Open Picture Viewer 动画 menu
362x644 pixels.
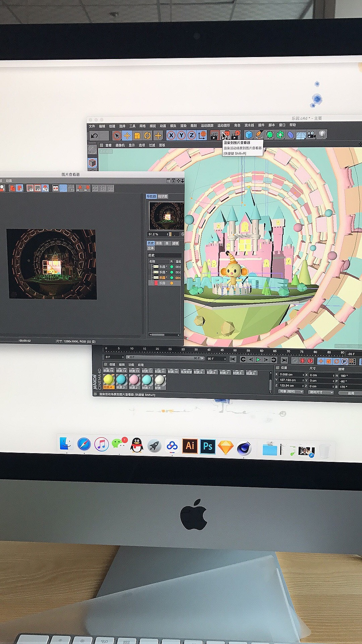tap(9, 181)
